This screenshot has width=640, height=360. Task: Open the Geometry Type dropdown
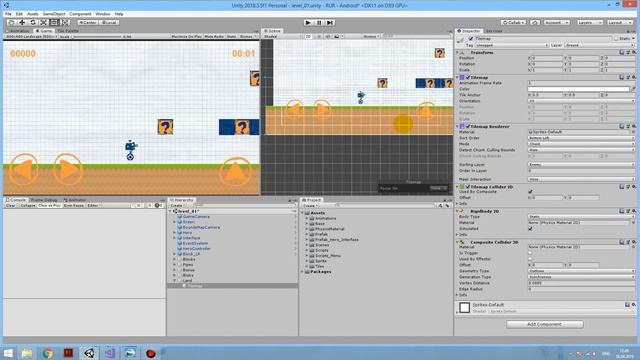(581, 271)
